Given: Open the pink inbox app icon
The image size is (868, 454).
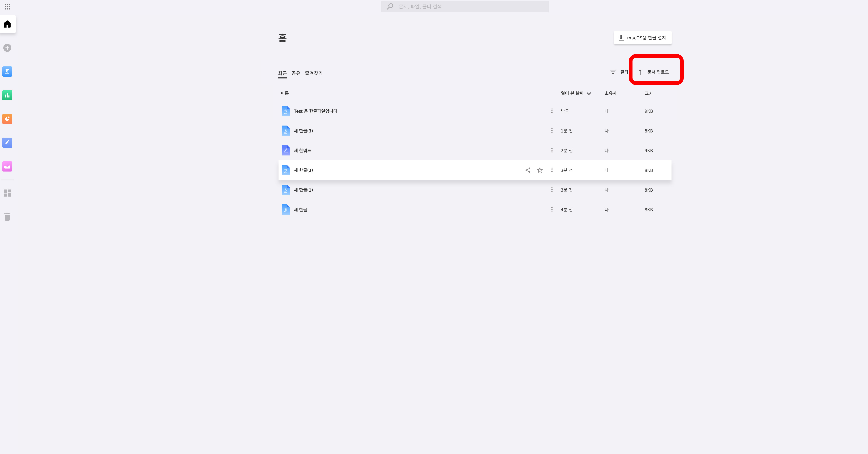Looking at the screenshot, I should [7, 166].
